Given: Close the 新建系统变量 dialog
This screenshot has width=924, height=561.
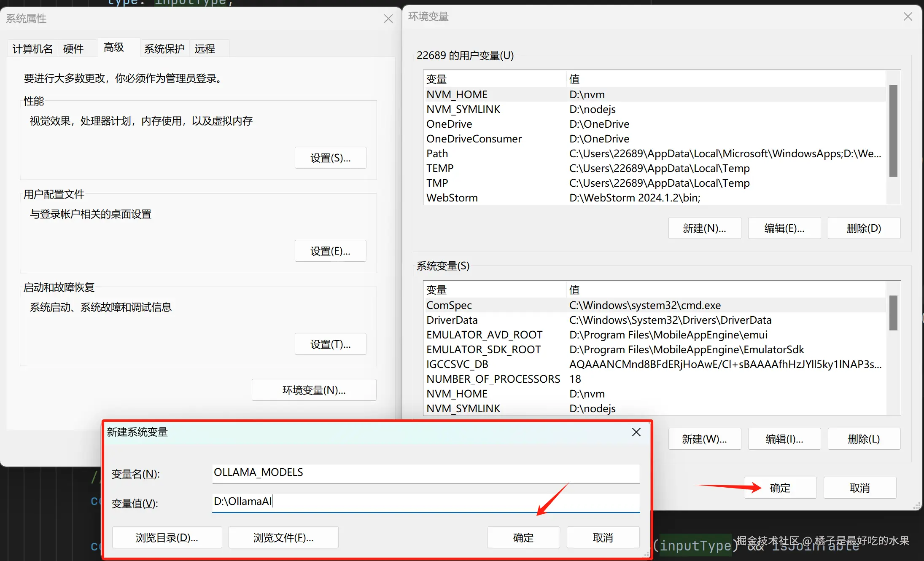Looking at the screenshot, I should click(x=636, y=432).
